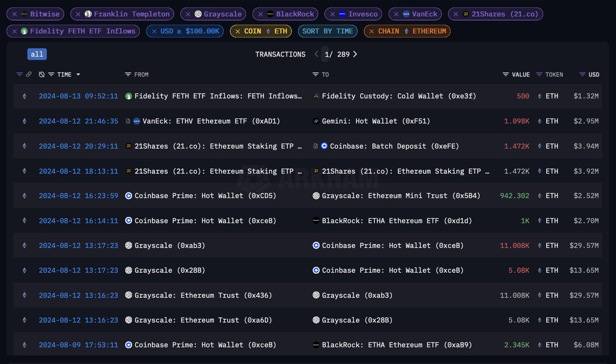Click Ethereum chain icon on 21:46:35 row
Viewport: 616px width, 364px height.
point(24,122)
